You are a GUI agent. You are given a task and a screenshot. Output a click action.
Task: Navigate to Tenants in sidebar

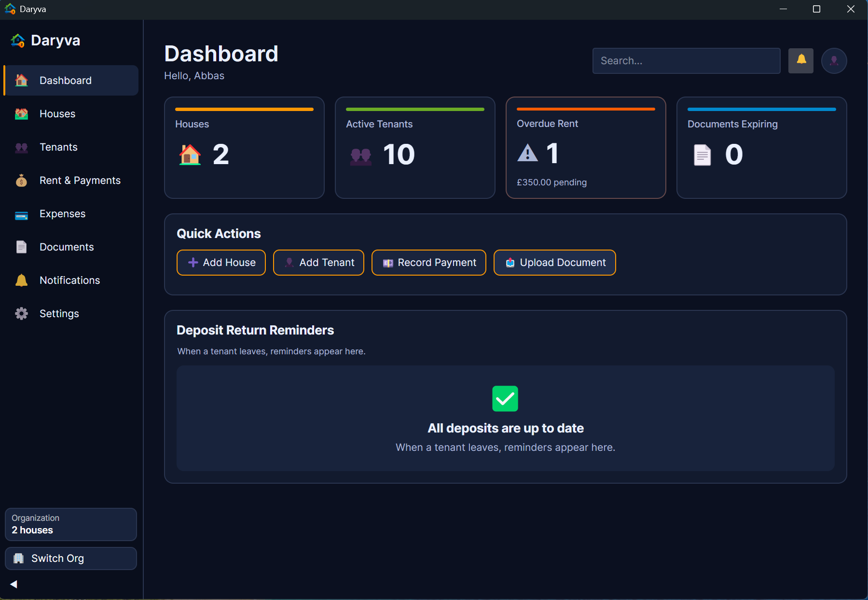click(x=58, y=147)
